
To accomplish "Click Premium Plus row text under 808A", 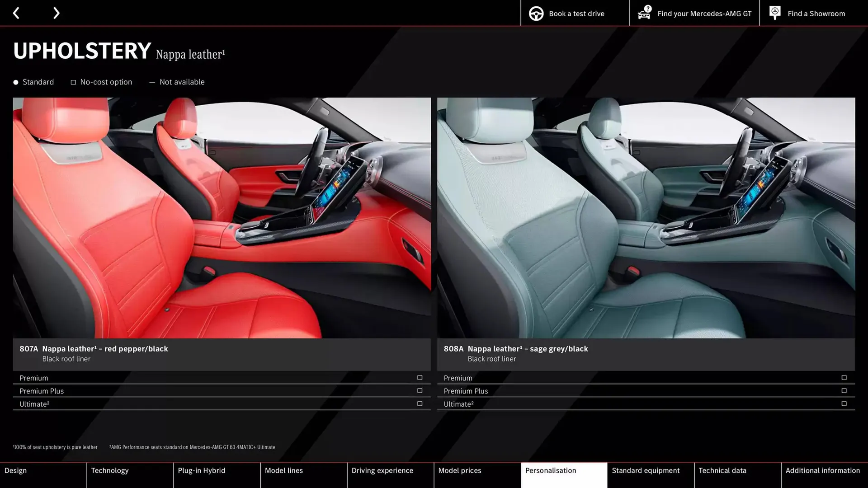I will [466, 391].
